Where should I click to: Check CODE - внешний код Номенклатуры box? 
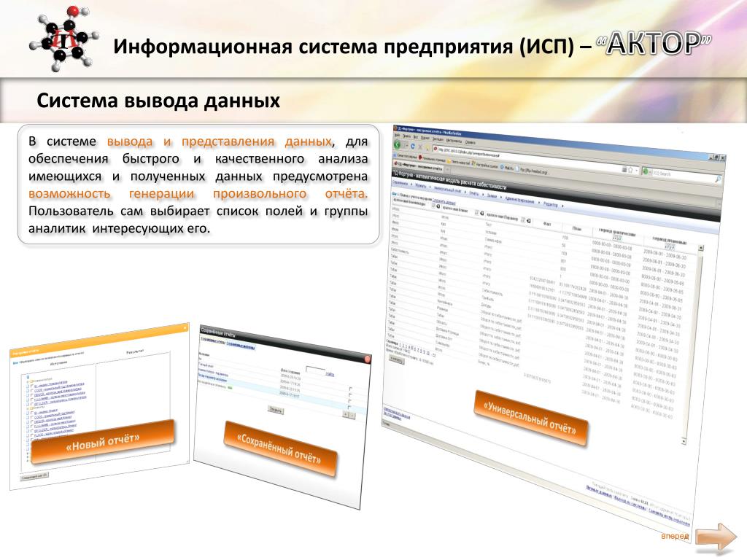[32, 390]
